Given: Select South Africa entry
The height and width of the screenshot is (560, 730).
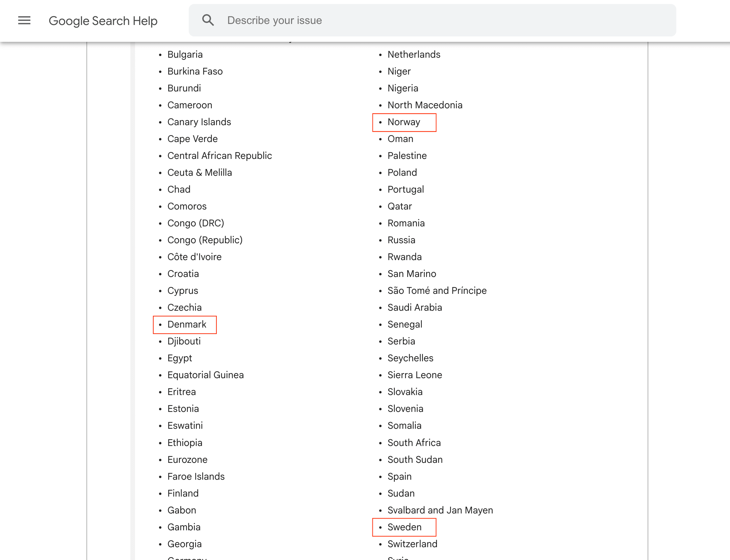Looking at the screenshot, I should tap(414, 443).
